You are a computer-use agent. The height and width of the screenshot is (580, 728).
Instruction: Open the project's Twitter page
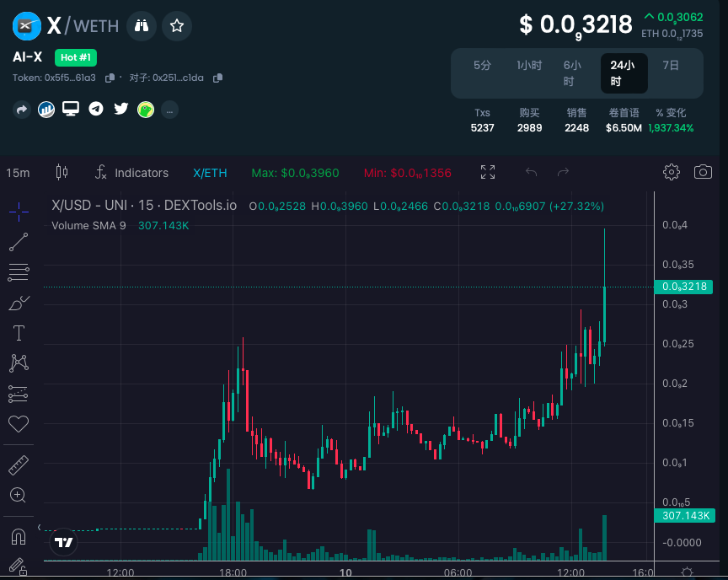[x=120, y=109]
